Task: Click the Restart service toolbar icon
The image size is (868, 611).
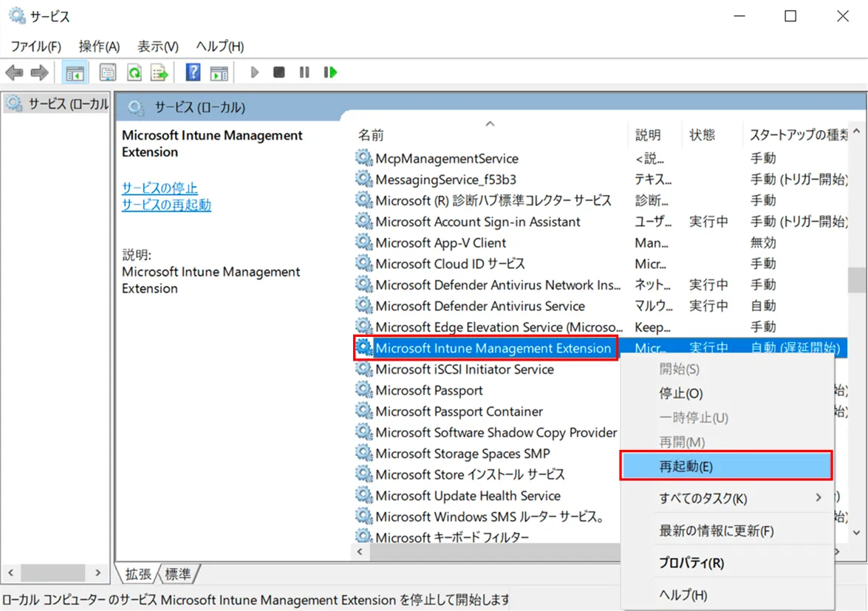Action: [x=330, y=72]
